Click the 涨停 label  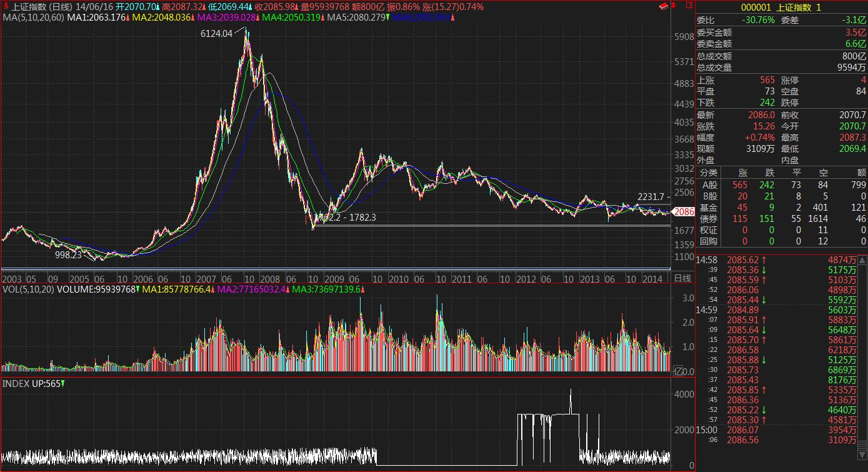coord(790,80)
